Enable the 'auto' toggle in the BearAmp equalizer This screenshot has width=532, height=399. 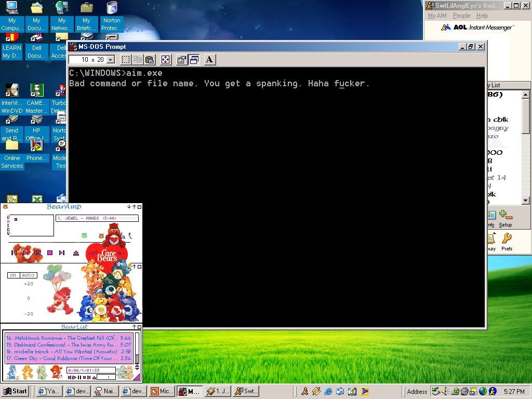click(28, 275)
